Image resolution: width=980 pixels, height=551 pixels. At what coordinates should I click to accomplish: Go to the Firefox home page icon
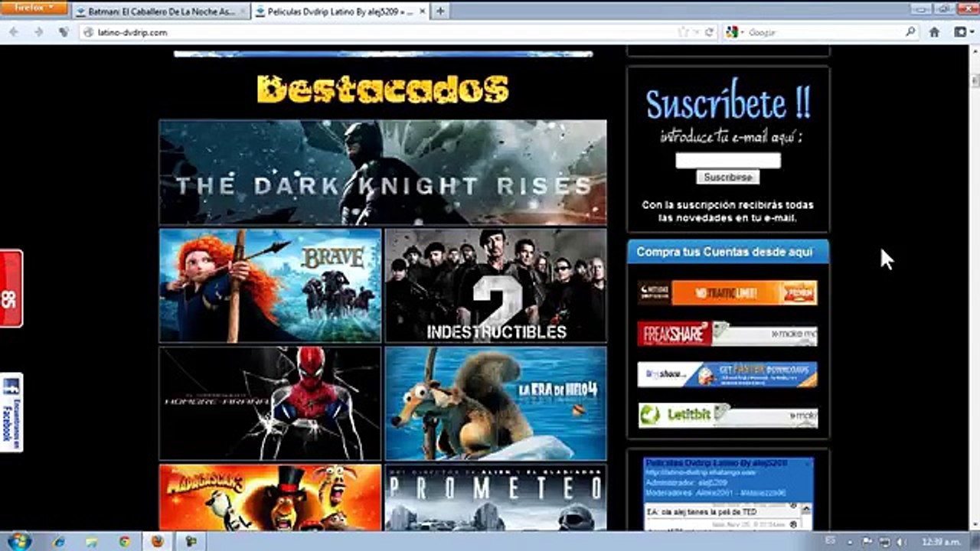pyautogui.click(x=934, y=32)
